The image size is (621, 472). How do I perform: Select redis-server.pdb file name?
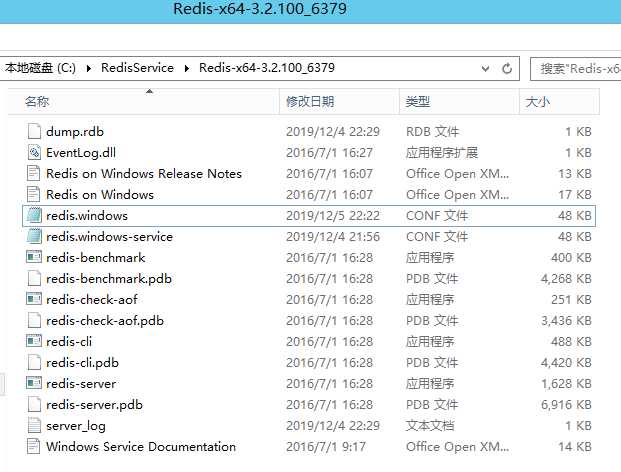pos(94,404)
